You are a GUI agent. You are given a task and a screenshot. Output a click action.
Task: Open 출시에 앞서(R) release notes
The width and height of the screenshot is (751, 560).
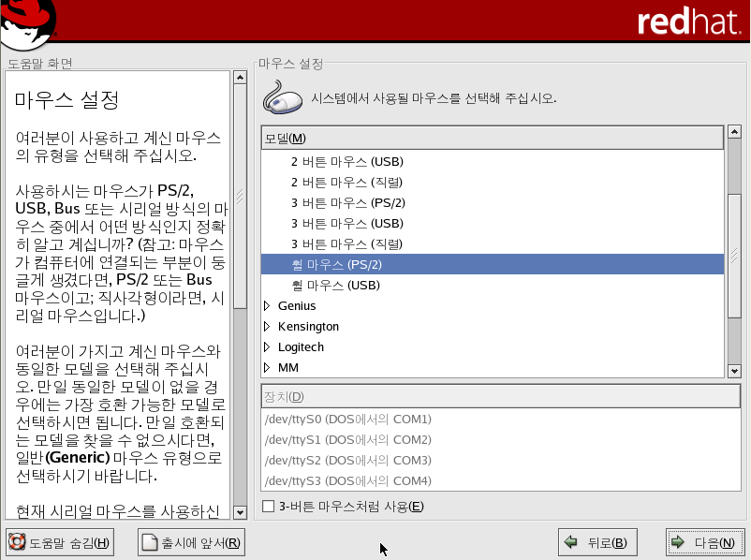[x=192, y=542]
